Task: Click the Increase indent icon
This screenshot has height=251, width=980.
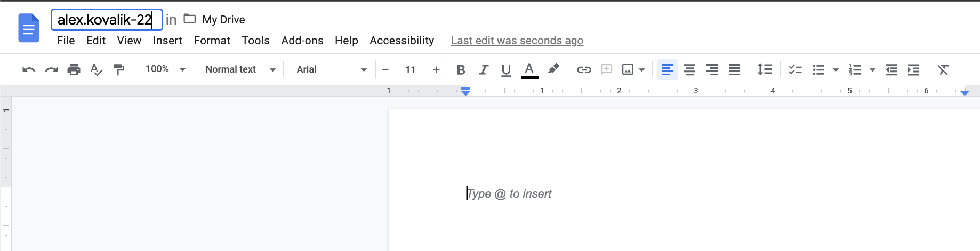Action: click(913, 69)
